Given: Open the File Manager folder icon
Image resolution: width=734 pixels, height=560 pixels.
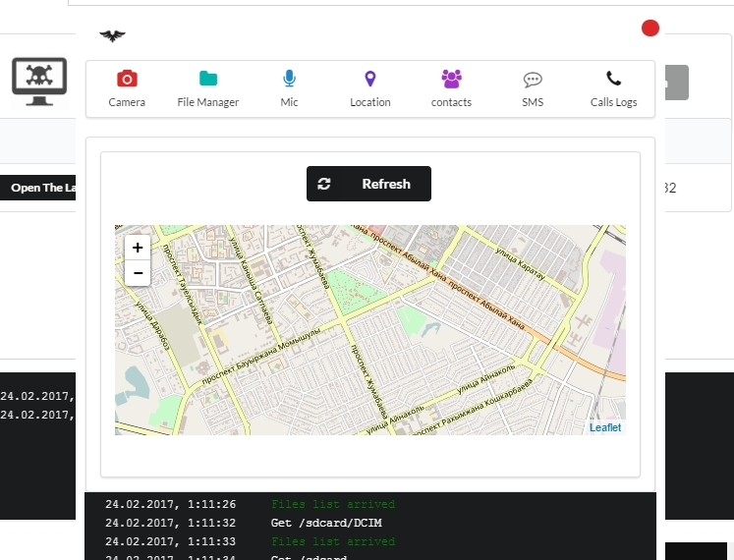Looking at the screenshot, I should (x=207, y=80).
